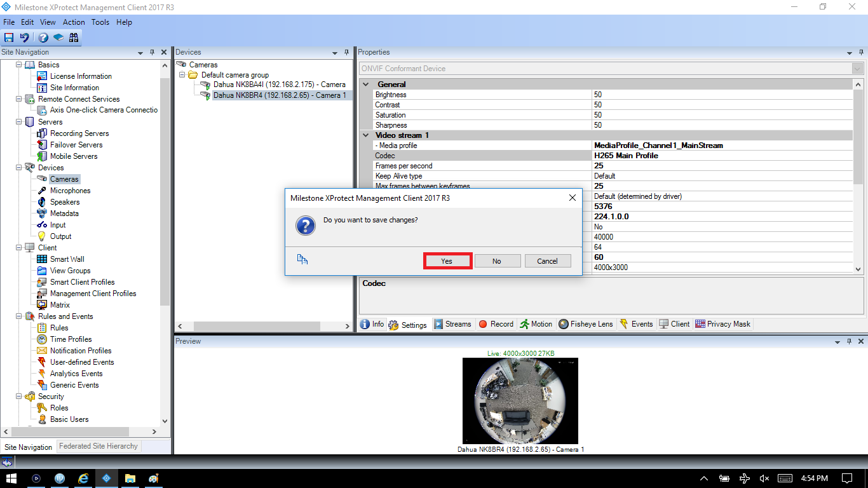Click the Speakers tree icon
The image size is (868, 488).
[x=42, y=202]
